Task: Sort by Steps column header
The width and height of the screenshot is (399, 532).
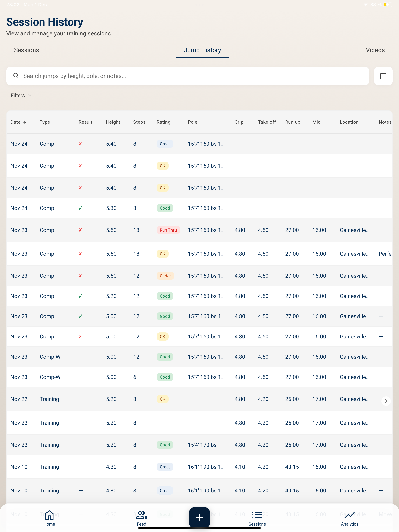Action: (139, 122)
